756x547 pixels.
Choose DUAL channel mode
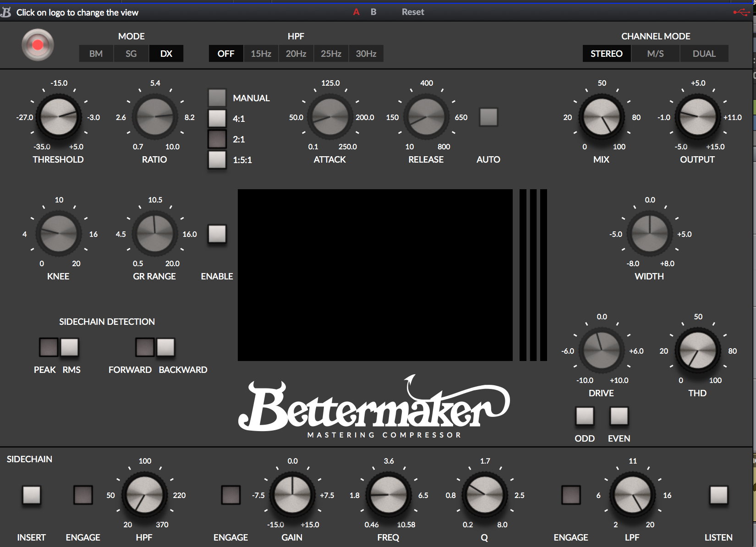(x=704, y=54)
